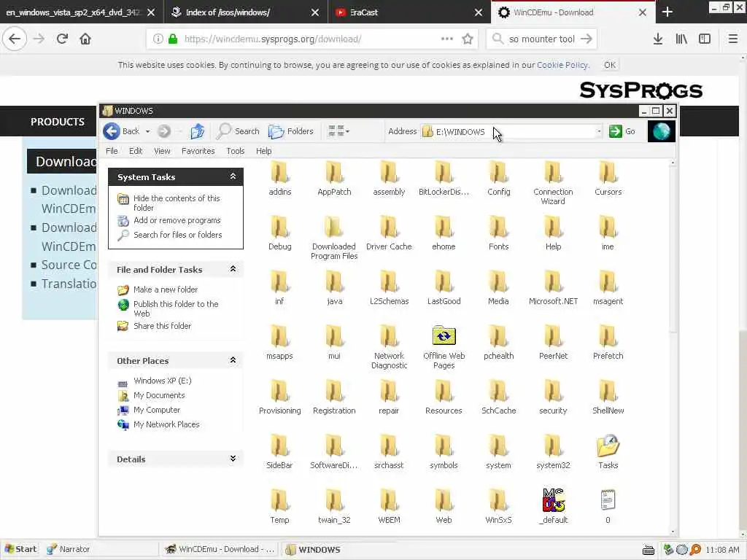Viewport: 747px width, 560px height.
Task: Open the File menu in explorer
Action: point(112,151)
